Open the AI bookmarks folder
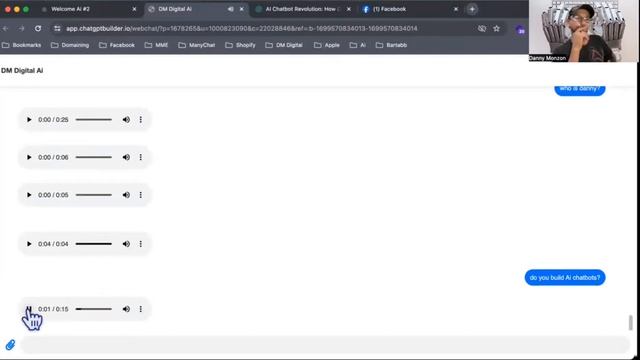Screen dimensions: 640x360 (358, 45)
